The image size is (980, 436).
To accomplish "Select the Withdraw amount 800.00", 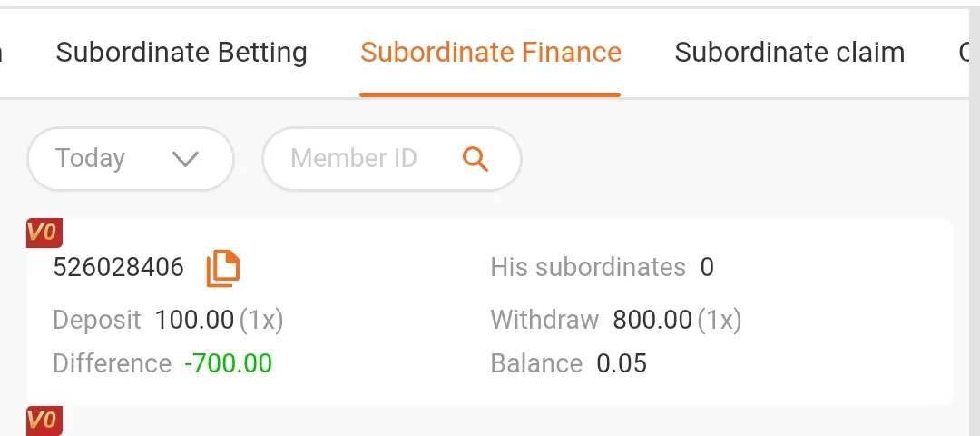I will 652,321.
